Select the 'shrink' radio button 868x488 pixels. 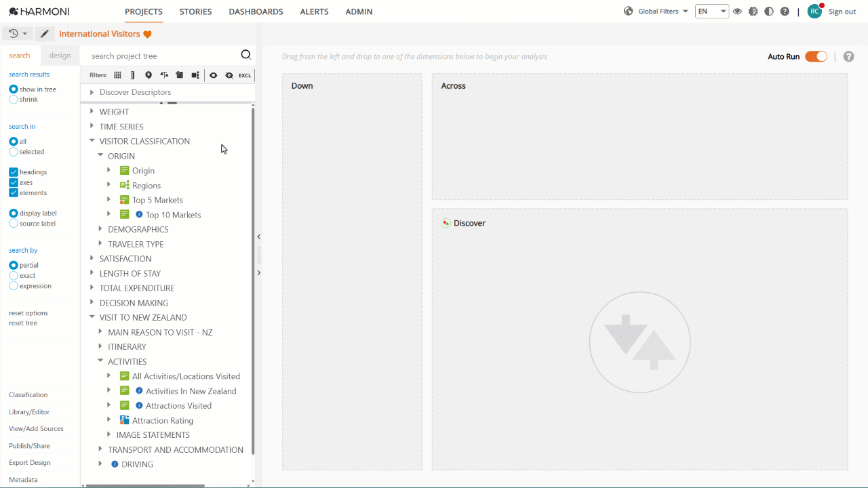(14, 100)
